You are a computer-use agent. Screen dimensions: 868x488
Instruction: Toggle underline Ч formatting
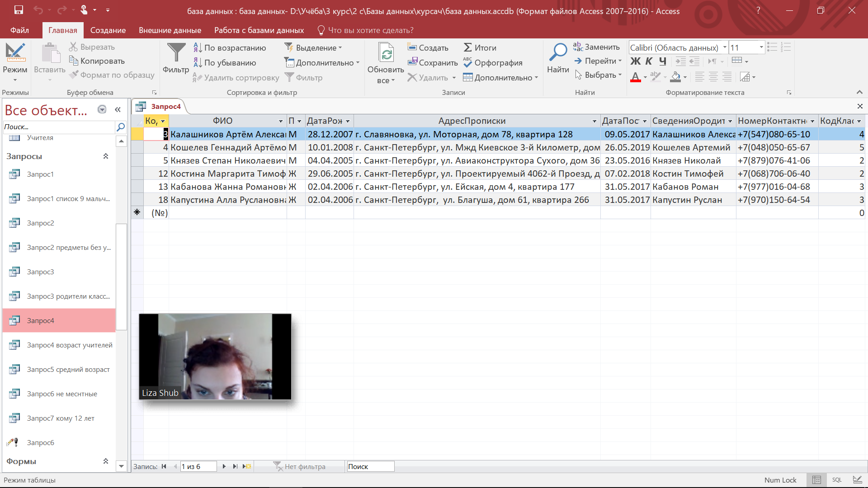663,61
